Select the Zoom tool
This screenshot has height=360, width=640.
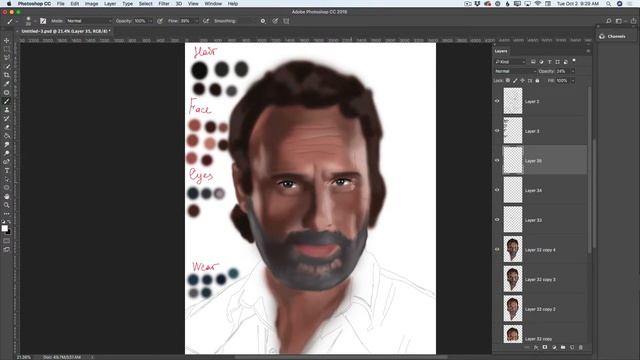tap(7, 205)
